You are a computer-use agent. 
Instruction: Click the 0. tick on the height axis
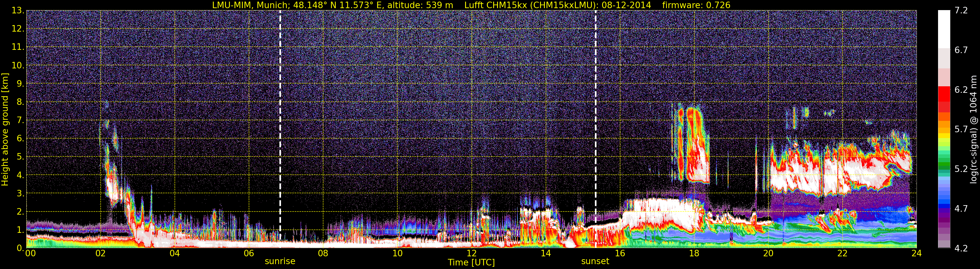(20, 248)
